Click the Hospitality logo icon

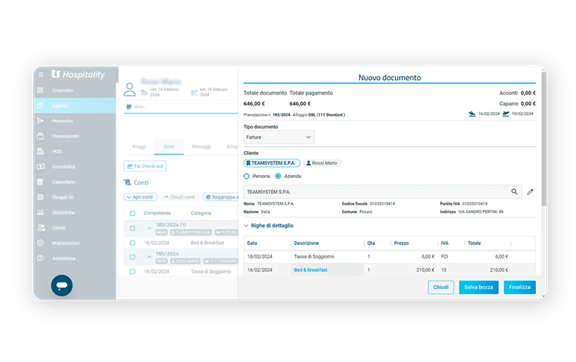(55, 74)
